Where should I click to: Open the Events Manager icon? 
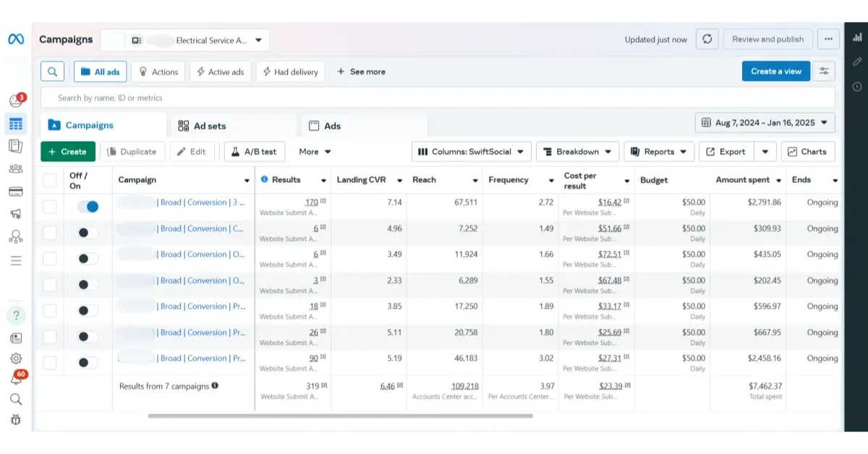click(x=16, y=236)
